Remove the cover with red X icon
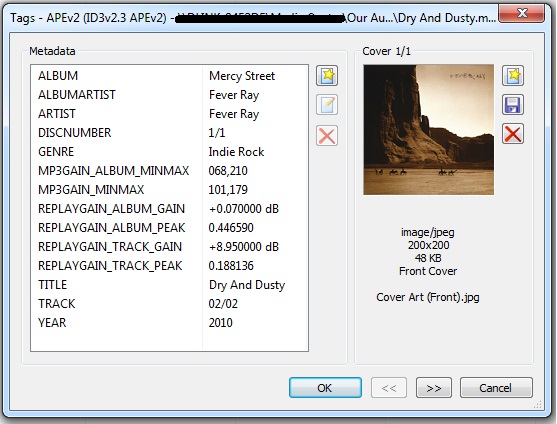Image resolution: width=557 pixels, height=424 pixels. (513, 134)
